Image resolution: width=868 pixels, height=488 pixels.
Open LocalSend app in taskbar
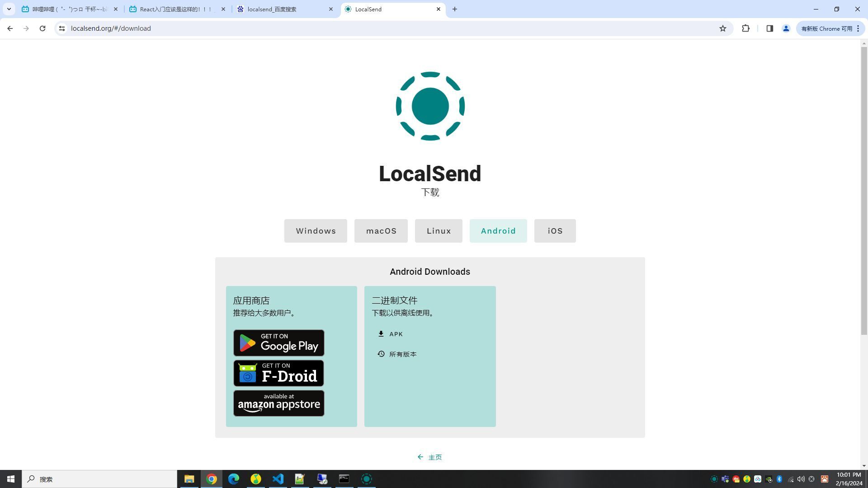pyautogui.click(x=367, y=479)
